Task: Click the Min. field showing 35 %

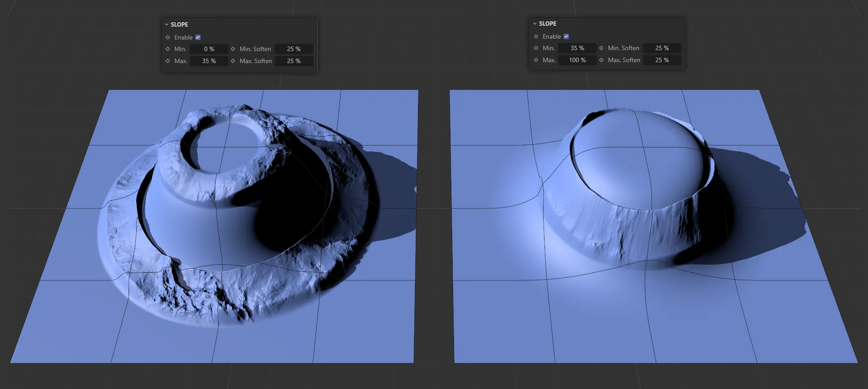Action: tap(577, 48)
